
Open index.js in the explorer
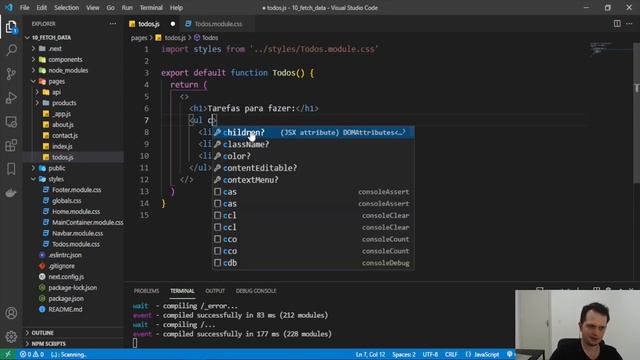(73, 147)
